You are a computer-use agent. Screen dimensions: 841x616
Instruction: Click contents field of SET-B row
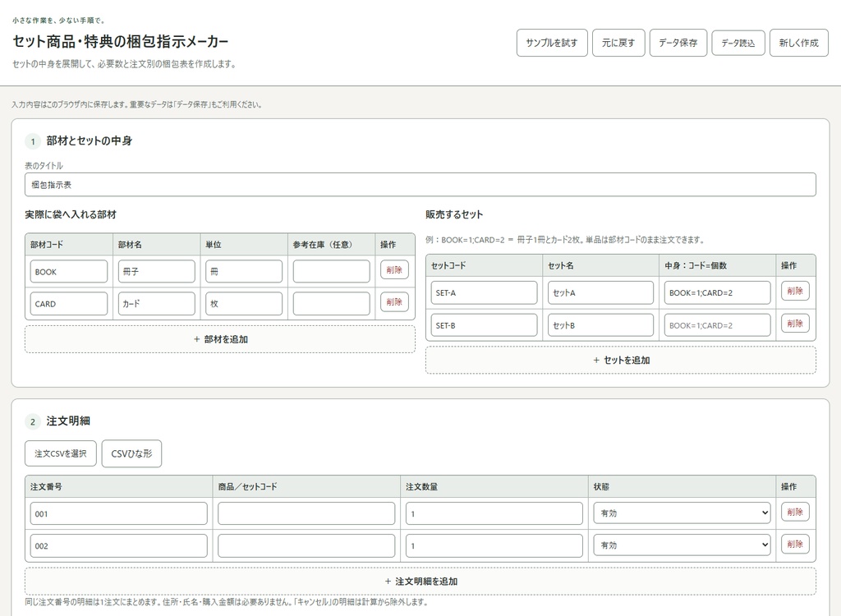(717, 325)
